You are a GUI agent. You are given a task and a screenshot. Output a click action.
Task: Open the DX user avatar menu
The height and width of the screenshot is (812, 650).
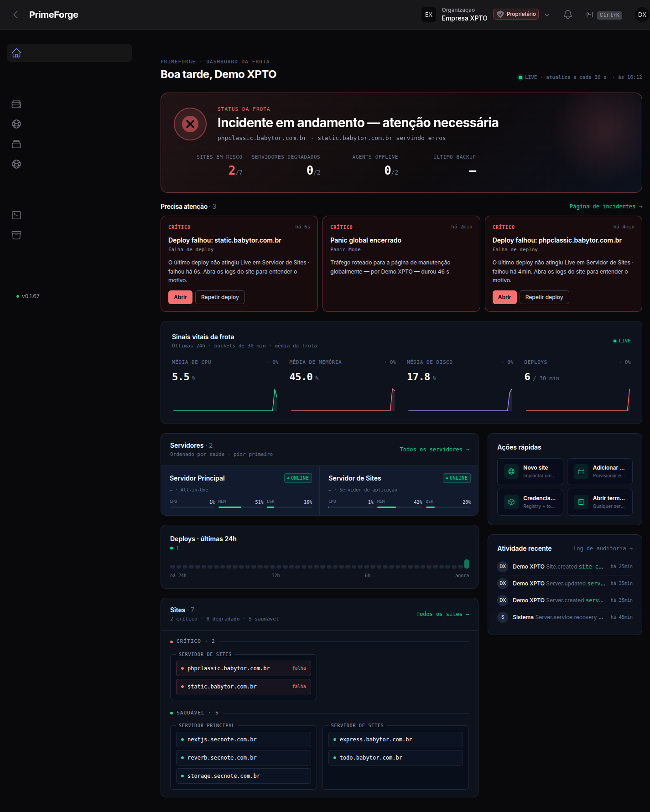642,15
